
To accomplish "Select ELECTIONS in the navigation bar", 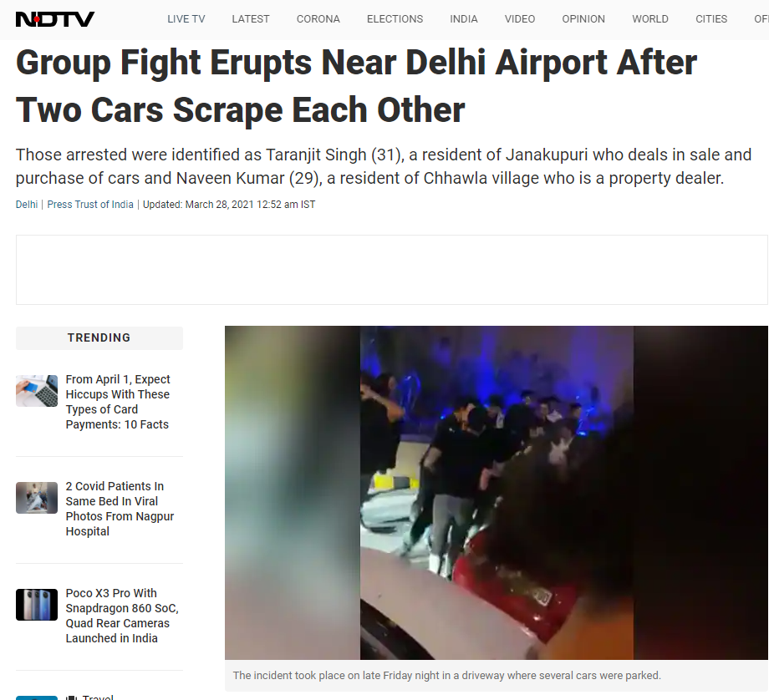I will tap(395, 19).
